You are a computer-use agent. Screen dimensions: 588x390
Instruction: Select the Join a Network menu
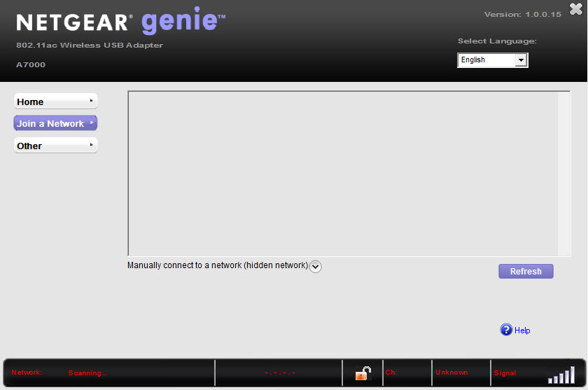pos(55,123)
